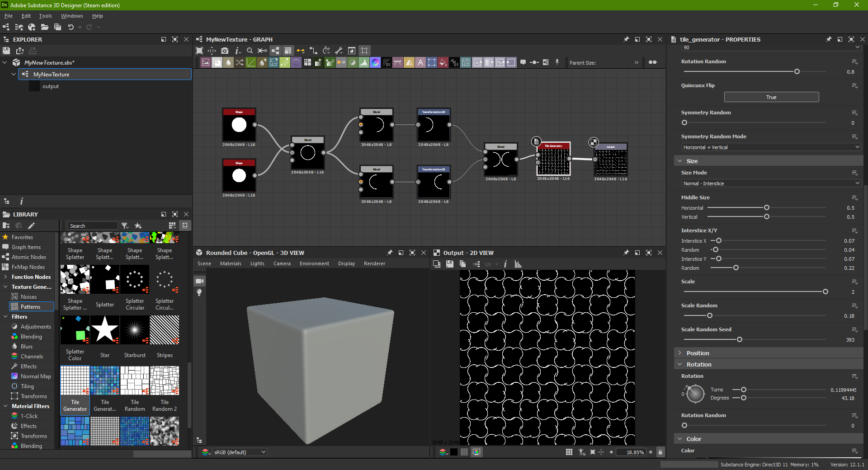Image resolution: width=868 pixels, height=470 pixels.
Task: Click the graph search magnifier icon
Action: (x=250, y=51)
